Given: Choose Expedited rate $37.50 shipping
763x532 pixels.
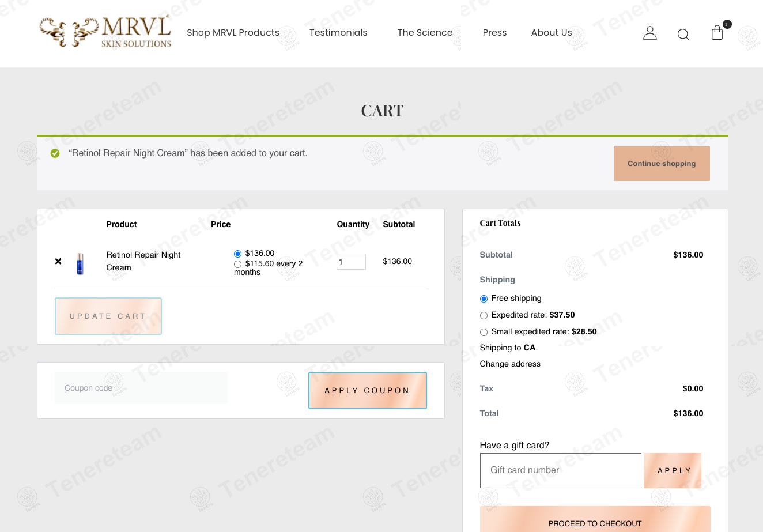Looking at the screenshot, I should pyautogui.click(x=484, y=315).
